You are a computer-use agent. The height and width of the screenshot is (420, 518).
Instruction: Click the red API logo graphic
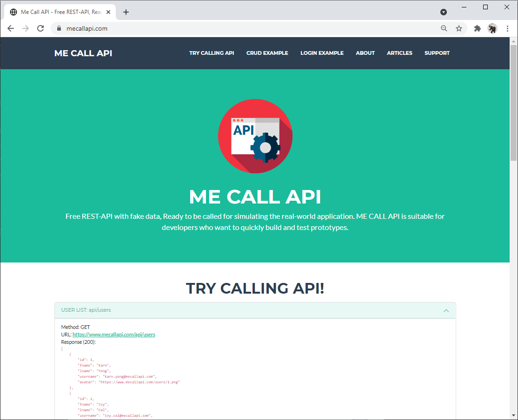tap(255, 136)
